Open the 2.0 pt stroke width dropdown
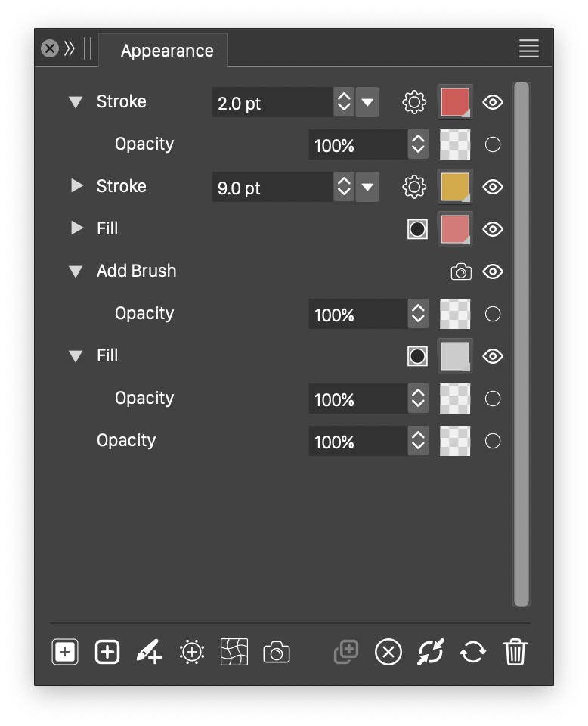 point(368,102)
